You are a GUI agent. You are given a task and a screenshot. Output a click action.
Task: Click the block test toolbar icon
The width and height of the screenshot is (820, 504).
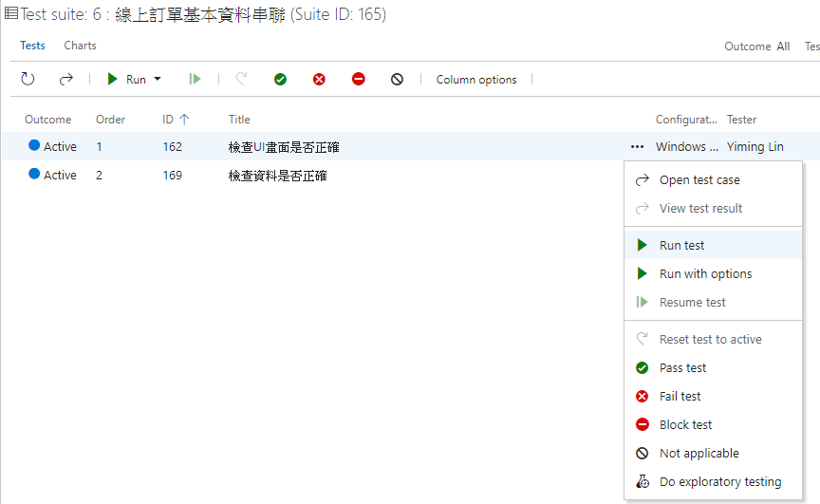[x=358, y=80]
